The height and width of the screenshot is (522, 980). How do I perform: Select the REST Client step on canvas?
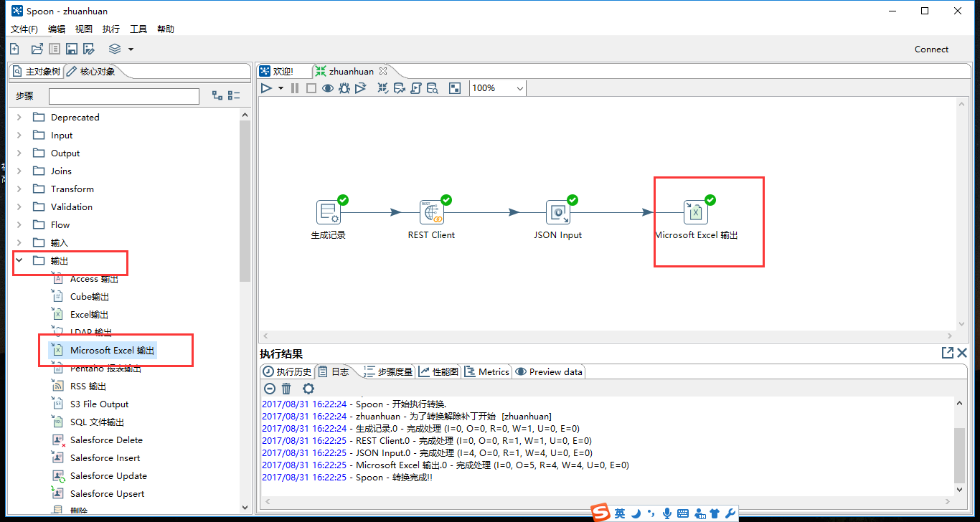click(x=432, y=212)
